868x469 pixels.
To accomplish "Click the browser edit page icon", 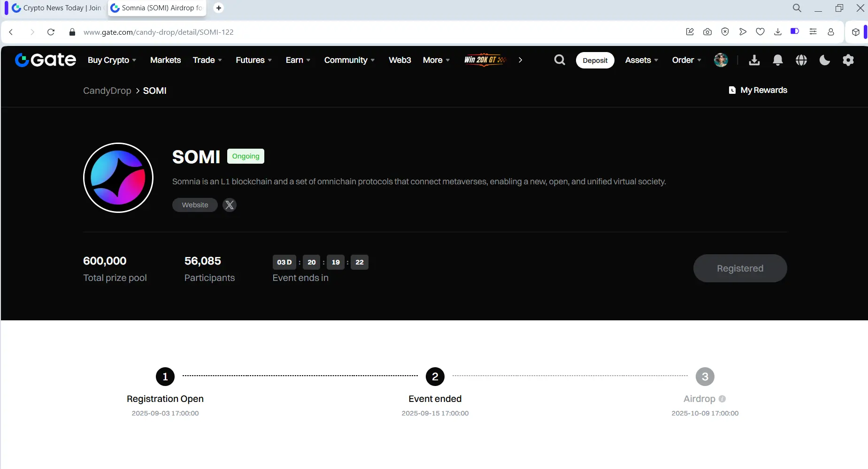I will 690,32.
